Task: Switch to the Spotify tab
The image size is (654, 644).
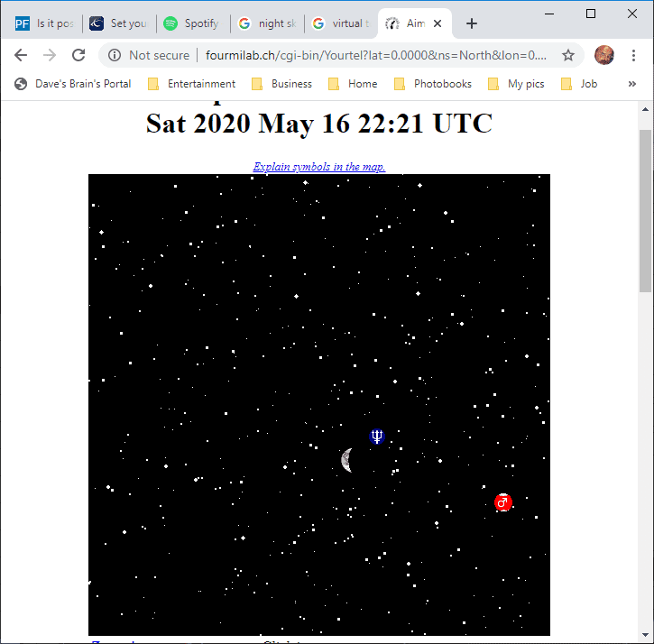Action: tap(193, 23)
